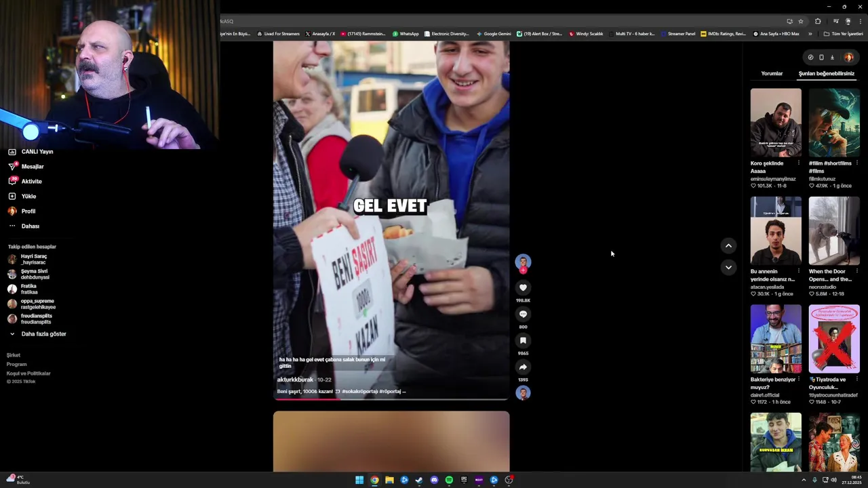
Task: Click #sokakröportajı hashtag in caption
Action: (x=359, y=391)
